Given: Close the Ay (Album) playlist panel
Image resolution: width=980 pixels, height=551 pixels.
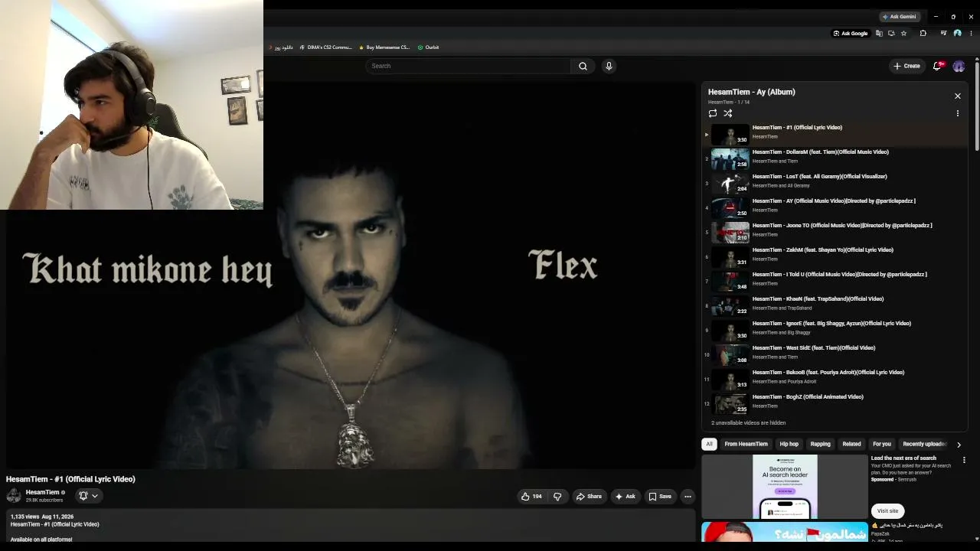Looking at the screenshot, I should click(957, 96).
